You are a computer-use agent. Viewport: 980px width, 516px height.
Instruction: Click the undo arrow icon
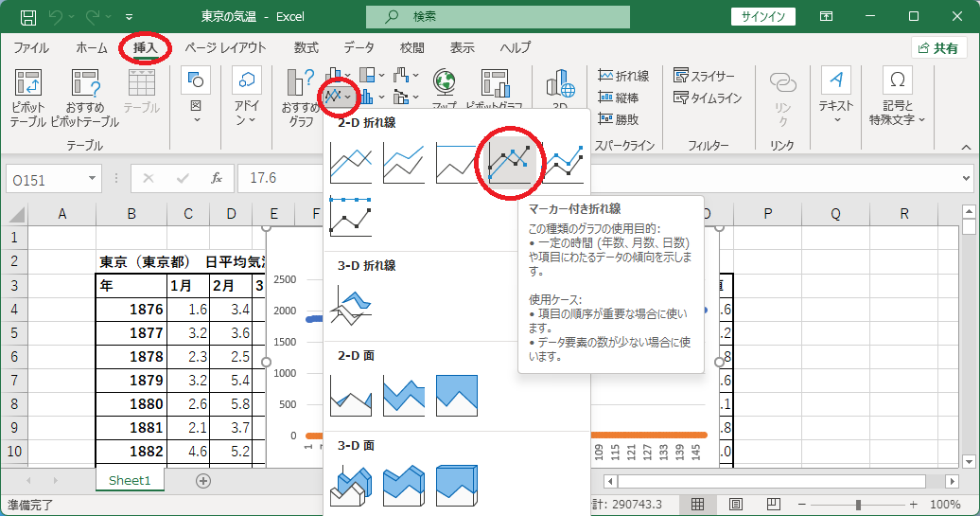pos(56,17)
